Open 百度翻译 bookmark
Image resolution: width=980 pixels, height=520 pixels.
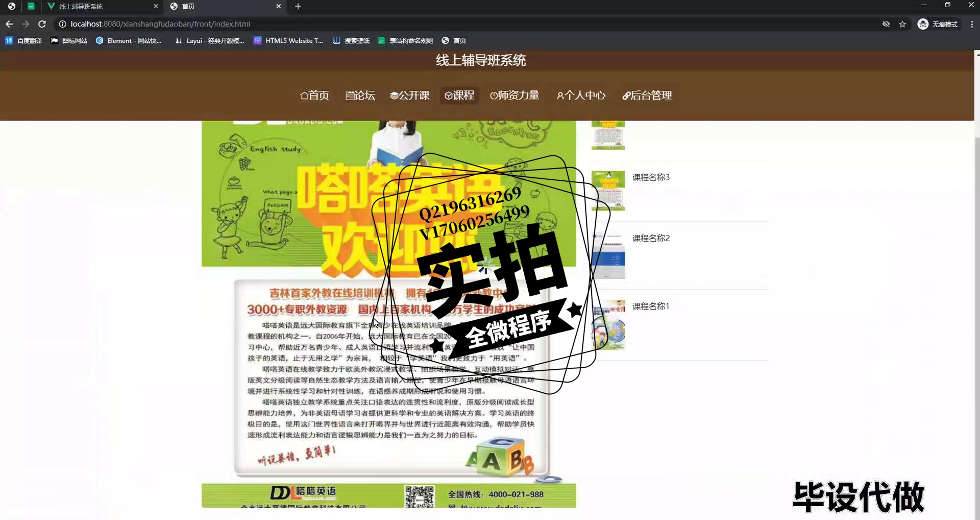[x=23, y=40]
